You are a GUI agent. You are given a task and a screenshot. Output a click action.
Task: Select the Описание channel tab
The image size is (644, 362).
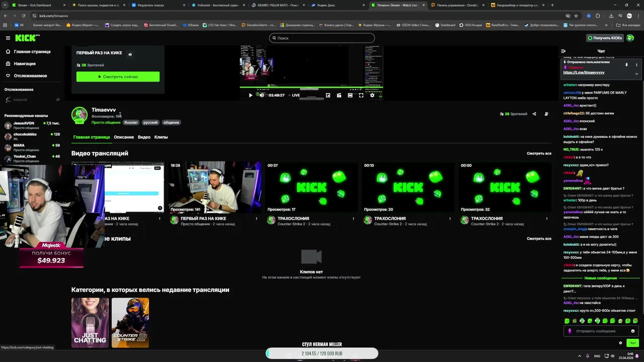point(124,137)
